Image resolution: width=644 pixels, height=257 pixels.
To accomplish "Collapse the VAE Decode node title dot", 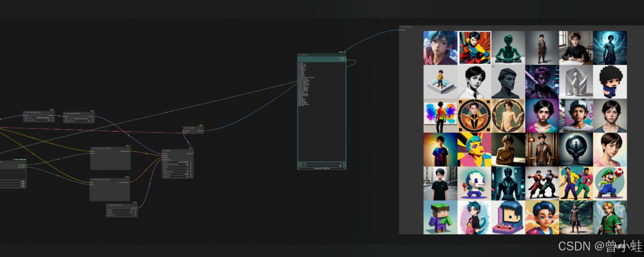I will [184, 128].
